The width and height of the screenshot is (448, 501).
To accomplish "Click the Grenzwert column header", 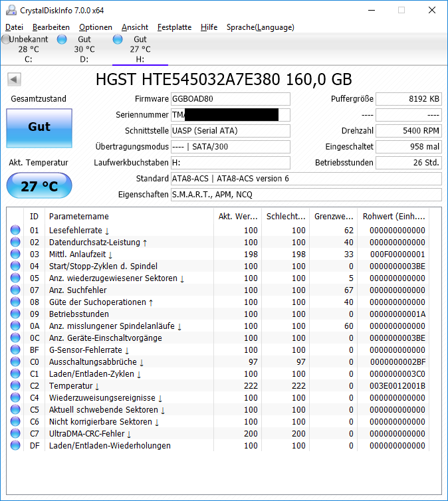I will point(333,217).
